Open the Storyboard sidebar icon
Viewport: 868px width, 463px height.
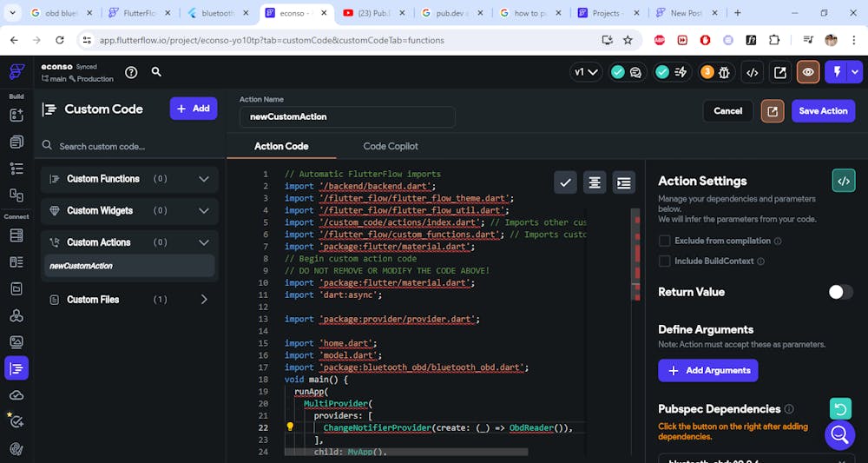click(x=16, y=195)
